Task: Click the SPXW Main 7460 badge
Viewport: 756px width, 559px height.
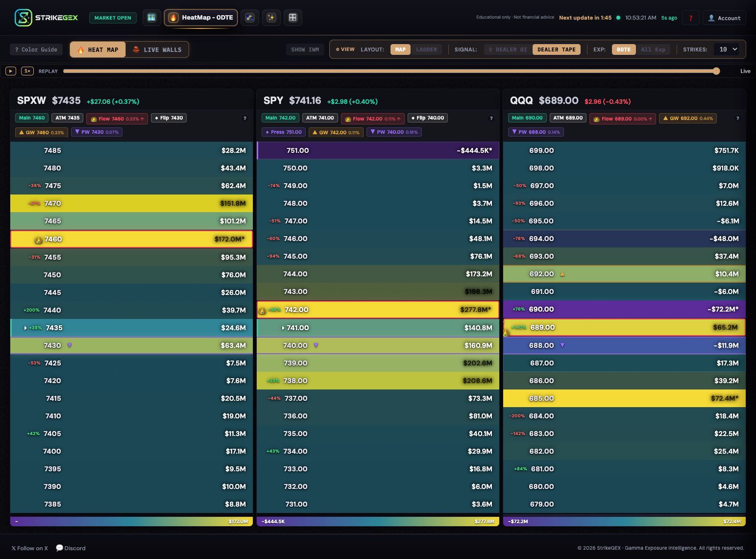Action: pyautogui.click(x=32, y=118)
